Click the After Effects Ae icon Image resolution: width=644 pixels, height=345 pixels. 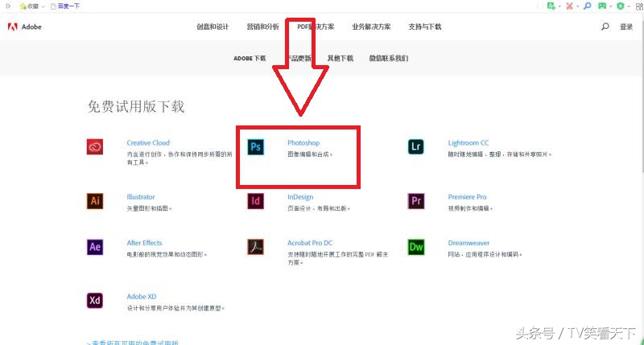[x=95, y=247]
